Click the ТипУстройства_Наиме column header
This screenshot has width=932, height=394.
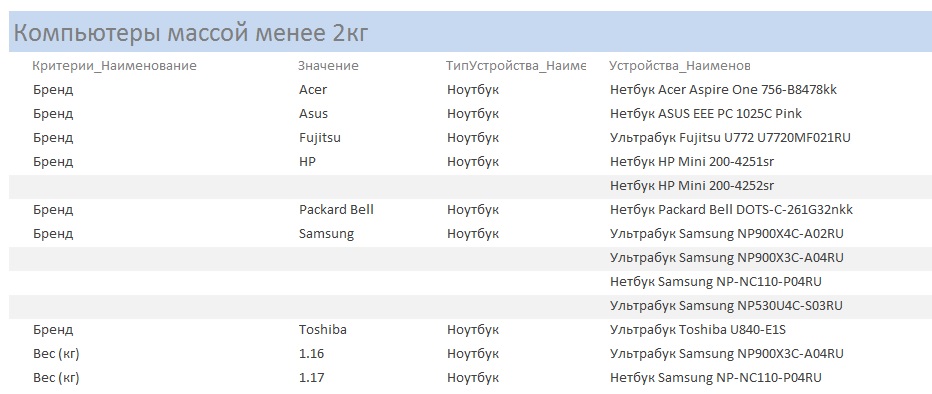516,65
